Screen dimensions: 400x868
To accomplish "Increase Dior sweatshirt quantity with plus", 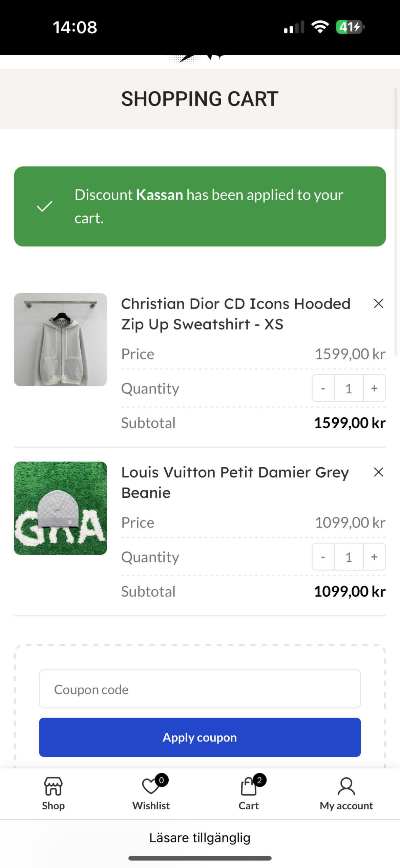I will [374, 388].
